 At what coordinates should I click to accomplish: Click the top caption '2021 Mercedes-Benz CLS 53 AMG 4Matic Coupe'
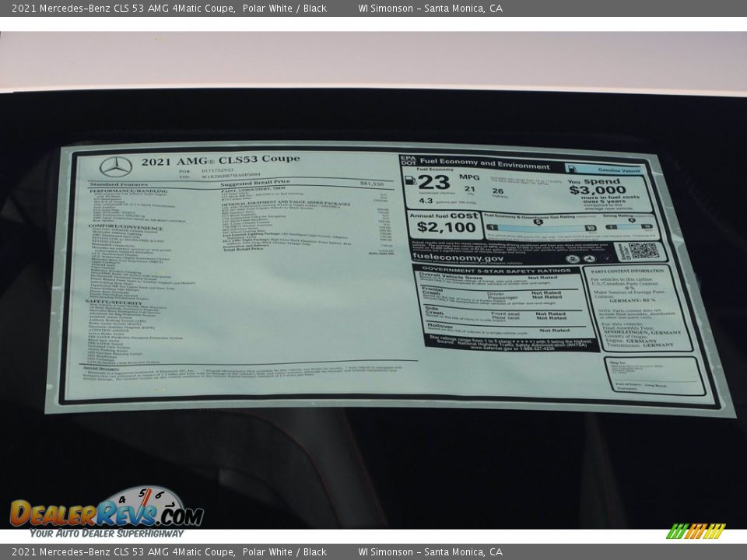(124, 8)
